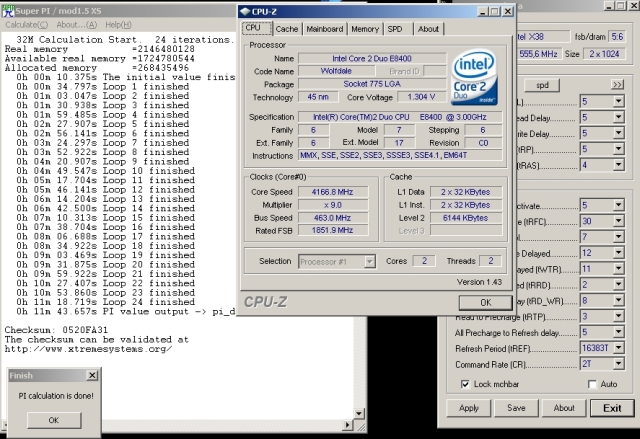Open the tRD_WR dropdown showing 8

pyautogui.click(x=619, y=300)
